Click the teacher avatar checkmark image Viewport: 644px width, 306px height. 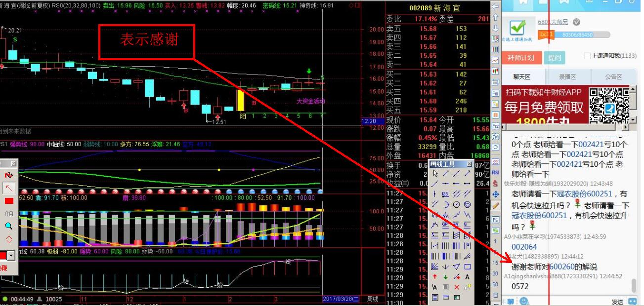coord(518,30)
